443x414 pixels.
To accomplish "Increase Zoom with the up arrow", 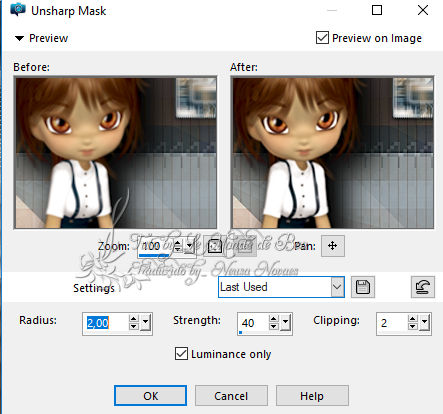I will [178, 243].
